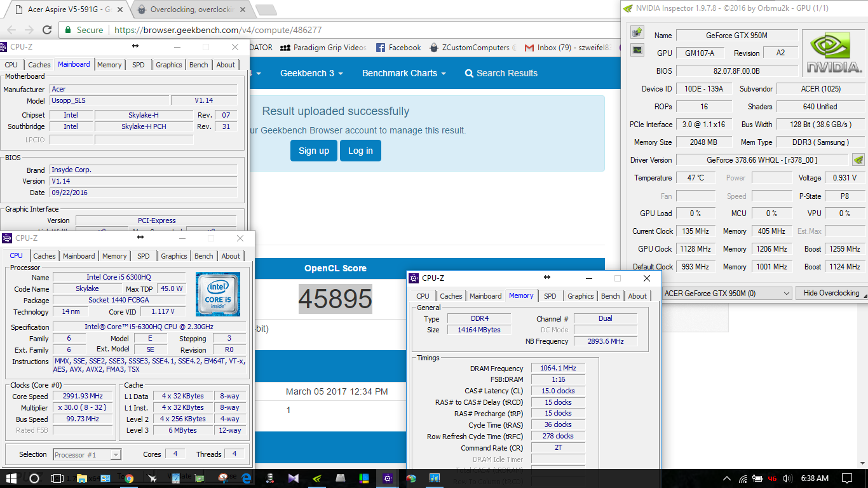Open Caches tab in the Memory CPU-Z window
The height and width of the screenshot is (488, 868).
pos(451,296)
